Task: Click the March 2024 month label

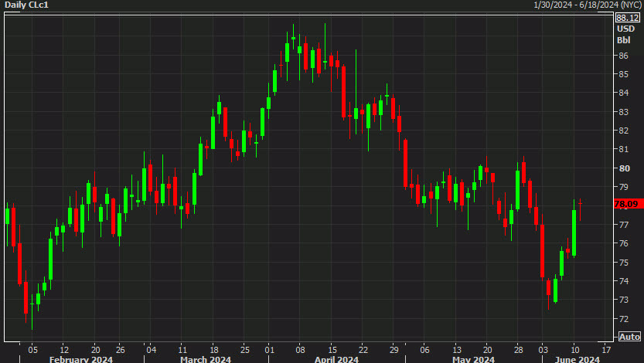Action: tap(206, 359)
